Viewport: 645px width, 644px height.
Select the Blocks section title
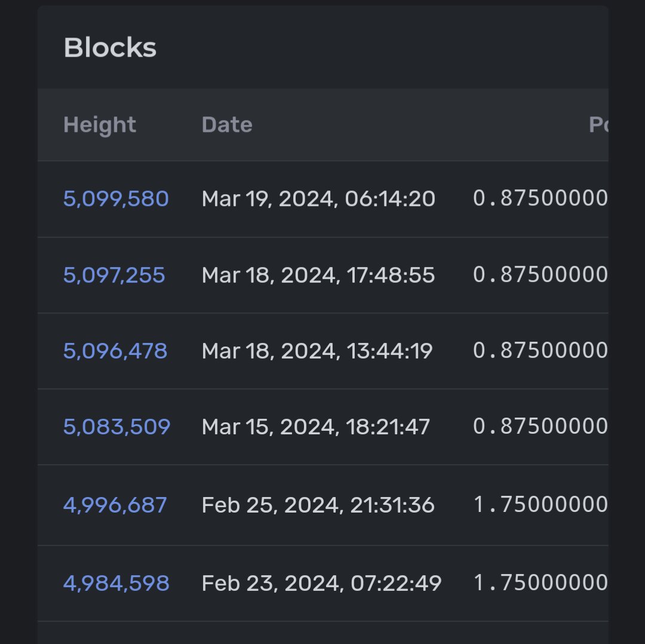[x=110, y=47]
